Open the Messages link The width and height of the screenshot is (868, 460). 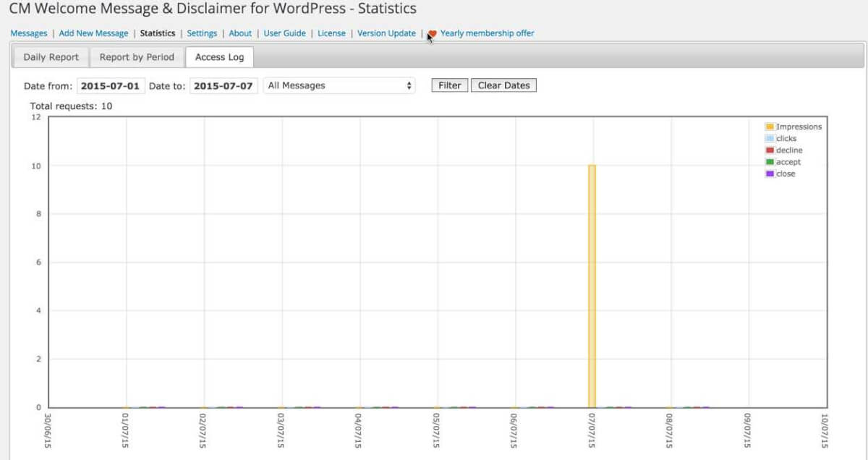[28, 33]
